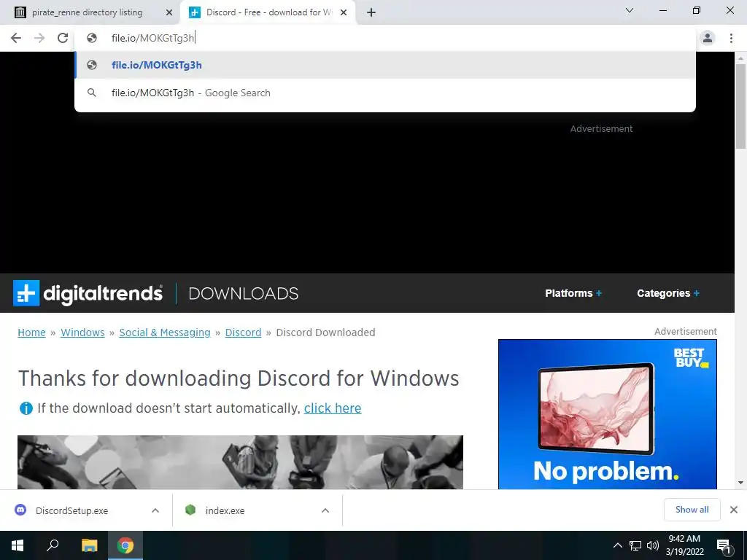Click the grayscale people photo
Image resolution: width=747 pixels, height=560 pixels.
point(240,462)
